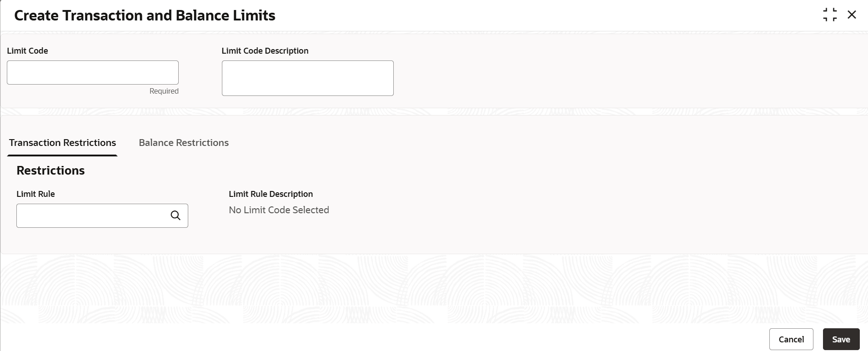Image resolution: width=868 pixels, height=351 pixels.
Task: Save the new limit configuration
Action: pos(841,339)
